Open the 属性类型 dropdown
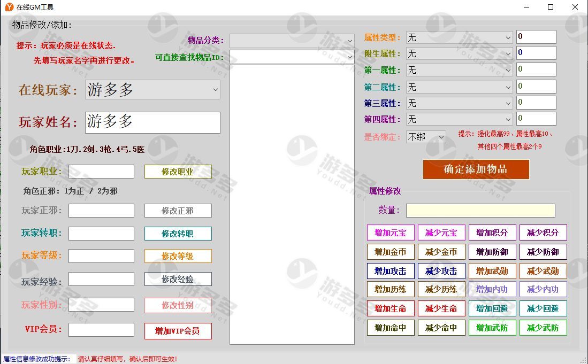This screenshot has height=364, width=588. pos(460,37)
